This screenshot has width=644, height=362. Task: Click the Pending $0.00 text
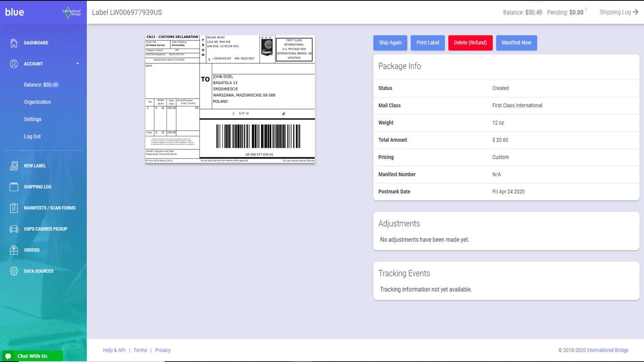(x=565, y=12)
